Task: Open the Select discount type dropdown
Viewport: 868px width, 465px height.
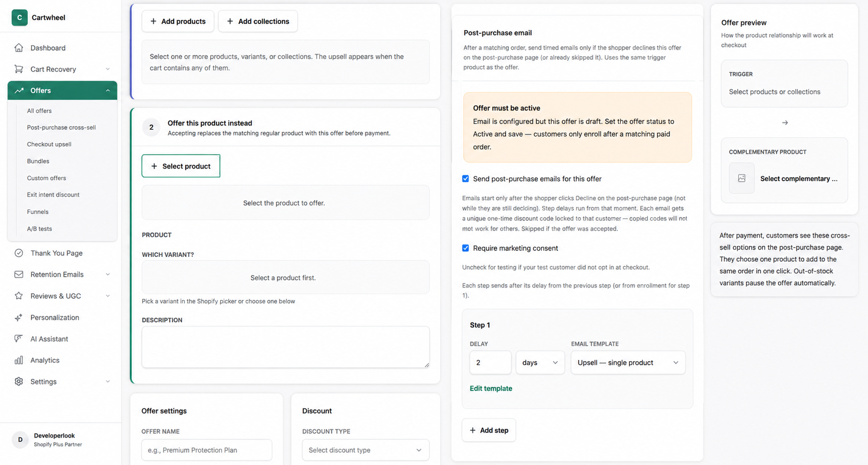Action: click(365, 450)
